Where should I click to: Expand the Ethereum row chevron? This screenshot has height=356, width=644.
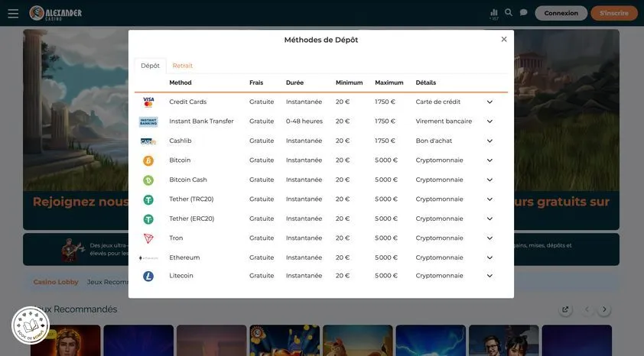click(x=490, y=257)
